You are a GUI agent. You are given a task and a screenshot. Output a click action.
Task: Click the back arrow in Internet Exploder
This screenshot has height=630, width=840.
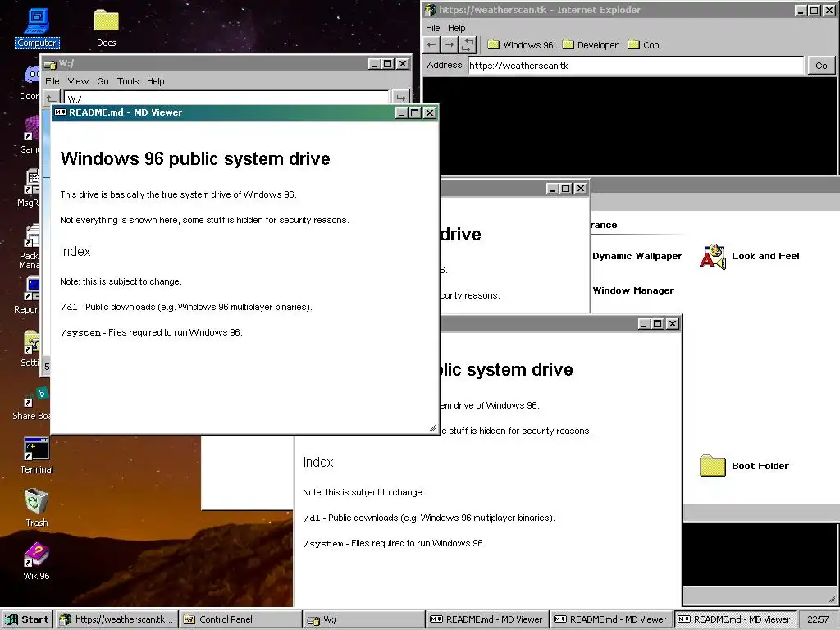[431, 45]
